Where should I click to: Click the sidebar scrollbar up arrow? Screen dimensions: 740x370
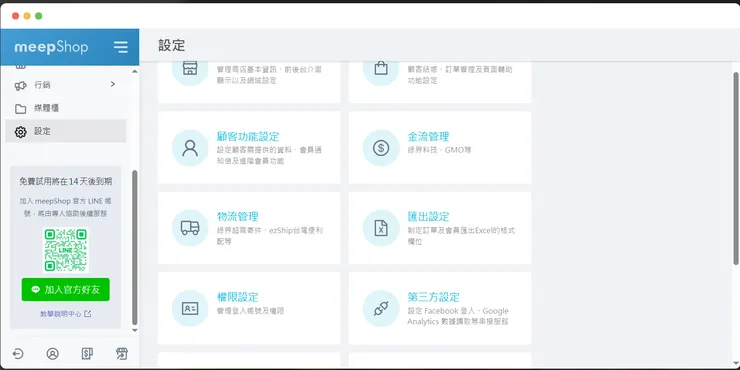[135, 71]
